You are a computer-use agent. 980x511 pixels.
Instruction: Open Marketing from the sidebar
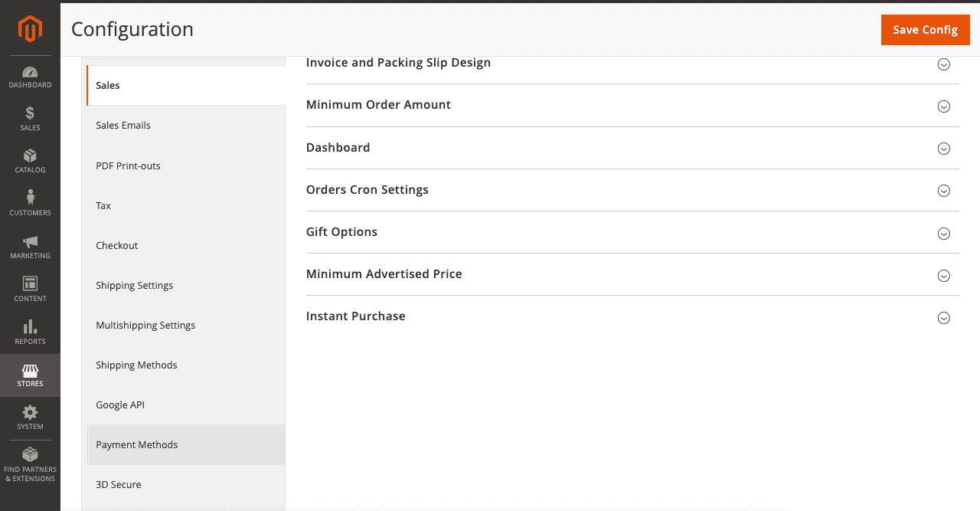click(30, 247)
